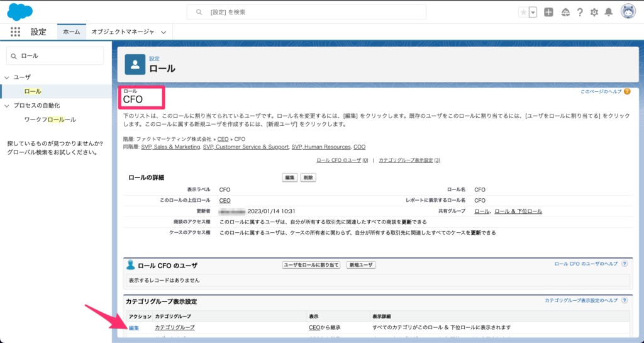Open the global actions plus icon

tap(548, 13)
